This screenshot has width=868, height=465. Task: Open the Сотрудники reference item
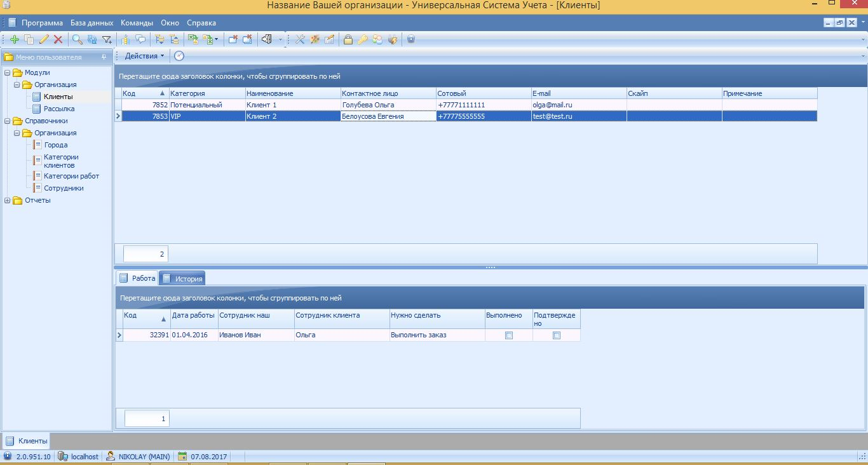pos(64,188)
